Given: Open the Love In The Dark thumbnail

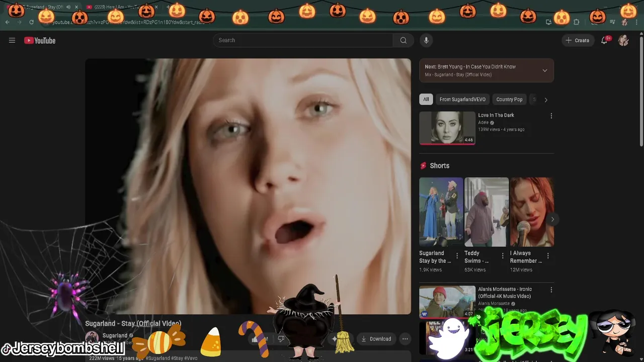Looking at the screenshot, I should (447, 128).
